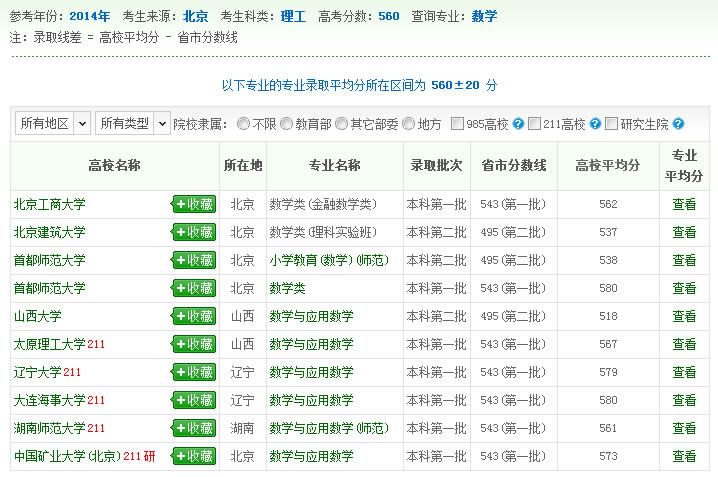This screenshot has width=718, height=477.
Task: Open help icon beside 985高校
Action: pyautogui.click(x=518, y=124)
